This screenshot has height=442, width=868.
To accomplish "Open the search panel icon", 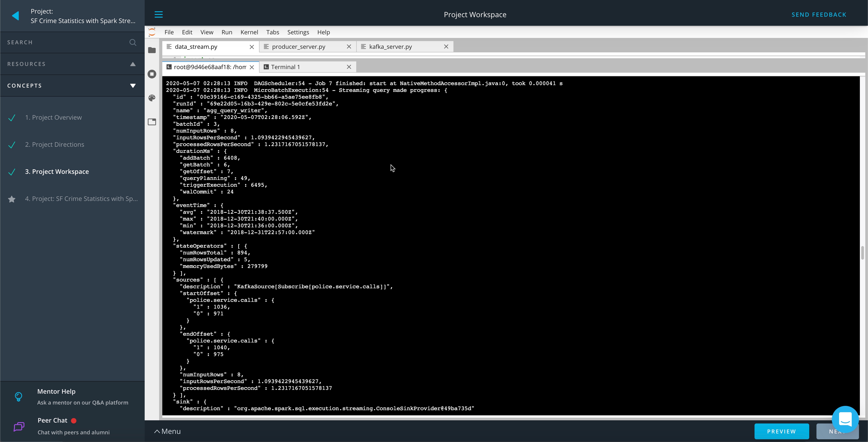I will tap(133, 42).
